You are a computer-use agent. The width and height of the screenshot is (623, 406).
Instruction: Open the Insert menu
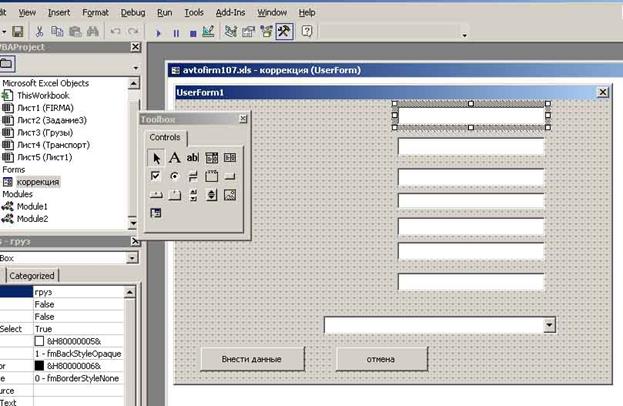(x=59, y=13)
